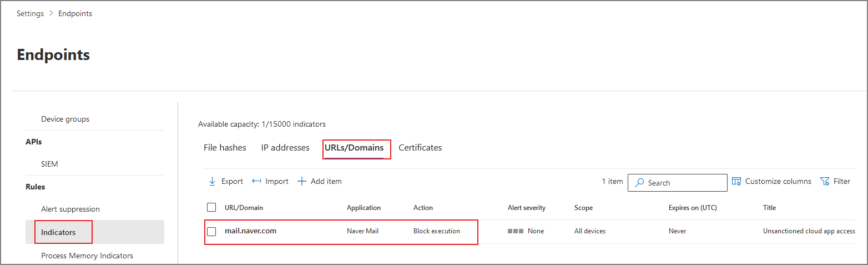Toggle the select-all checkbox in header

click(211, 207)
